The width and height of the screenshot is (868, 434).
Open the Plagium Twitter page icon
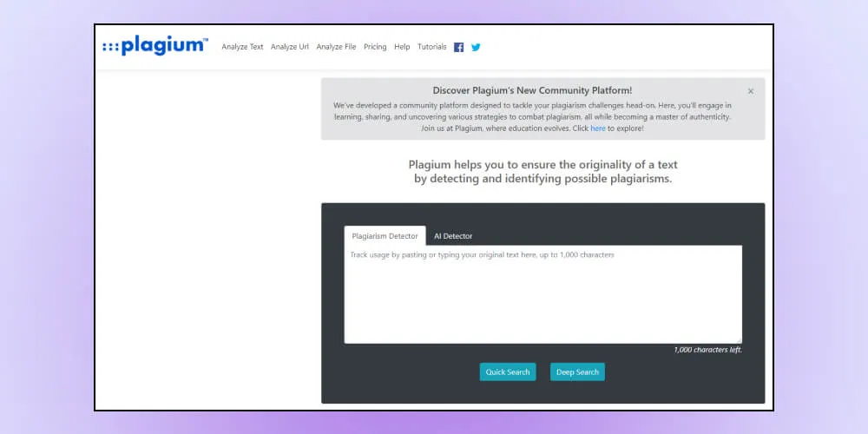pos(476,48)
